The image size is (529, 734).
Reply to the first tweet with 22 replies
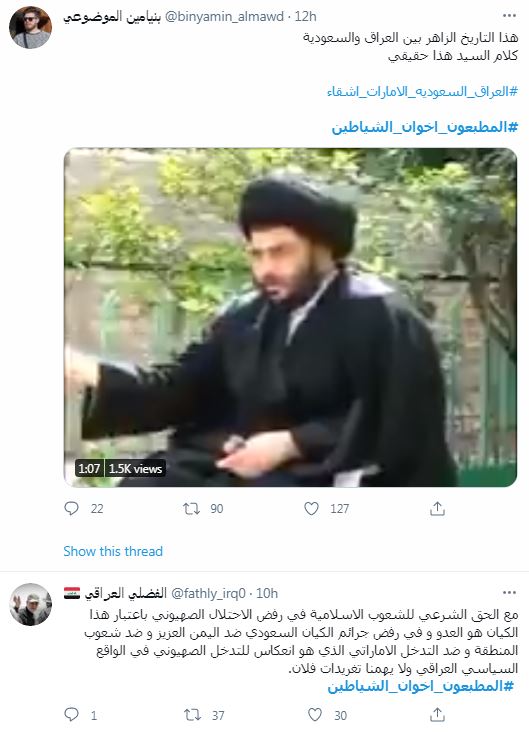coord(71,508)
